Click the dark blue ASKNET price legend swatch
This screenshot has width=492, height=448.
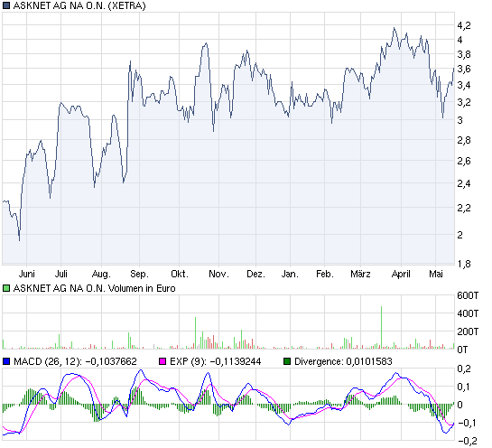pos(6,5)
